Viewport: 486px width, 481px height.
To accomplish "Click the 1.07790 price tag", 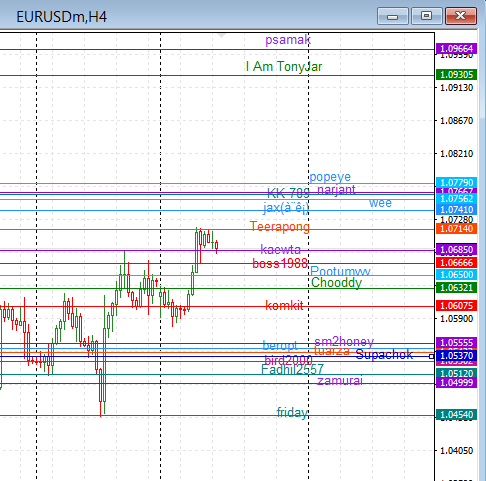I will (x=456, y=183).
